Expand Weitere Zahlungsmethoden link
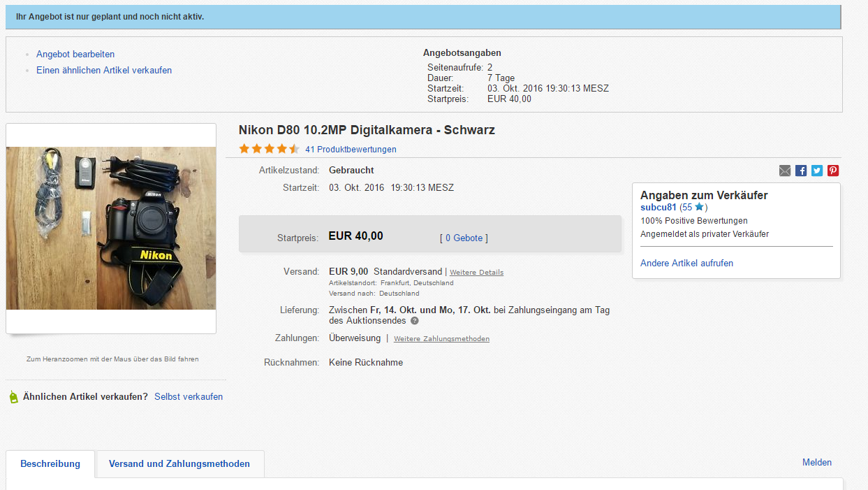 click(441, 339)
